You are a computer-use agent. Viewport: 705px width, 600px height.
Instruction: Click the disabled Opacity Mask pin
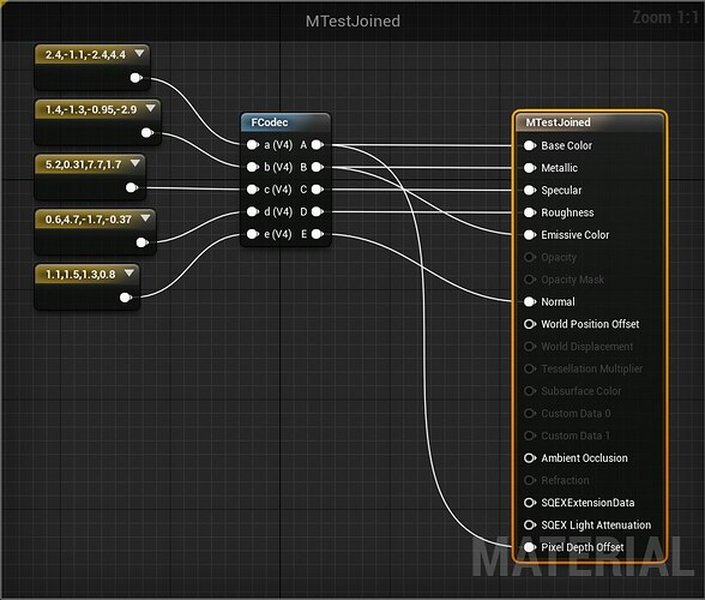tap(530, 279)
